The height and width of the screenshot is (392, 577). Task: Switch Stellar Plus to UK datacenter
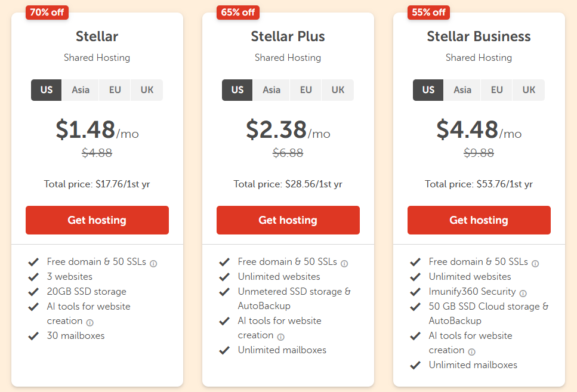338,90
